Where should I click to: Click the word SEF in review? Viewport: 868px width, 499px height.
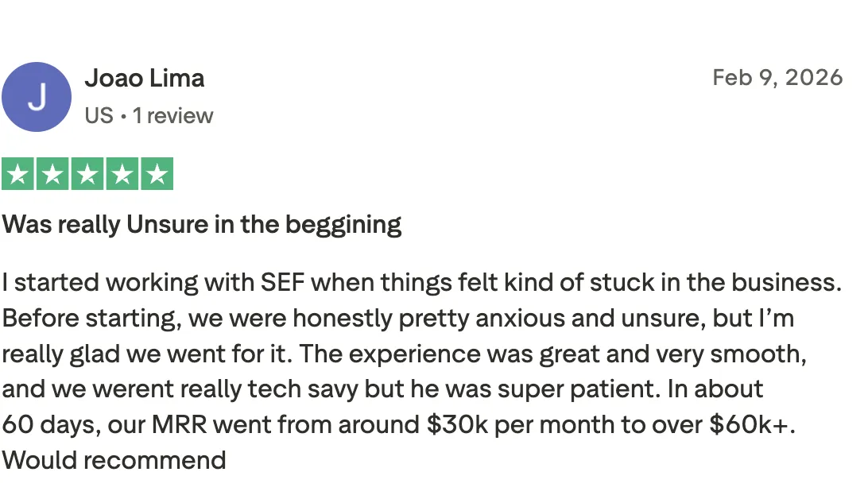[282, 283]
